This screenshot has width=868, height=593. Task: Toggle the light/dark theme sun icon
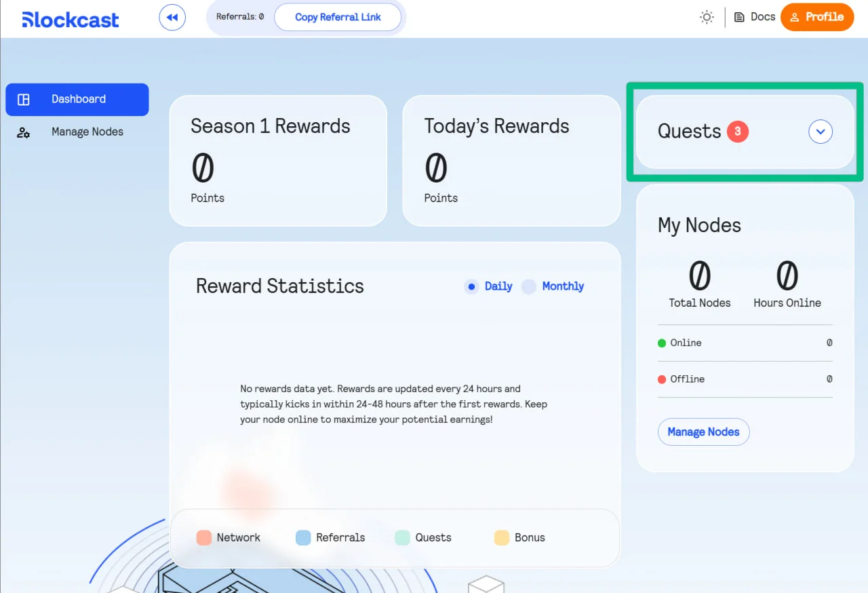707,18
